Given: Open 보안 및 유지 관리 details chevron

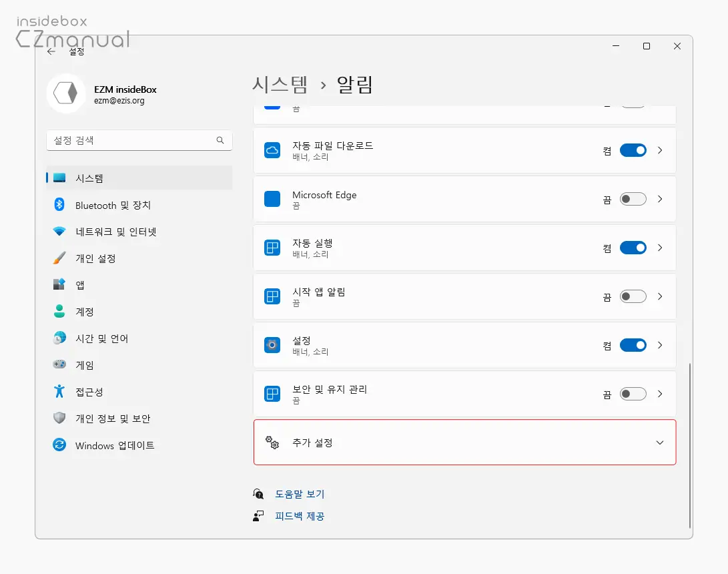Looking at the screenshot, I should coord(659,394).
